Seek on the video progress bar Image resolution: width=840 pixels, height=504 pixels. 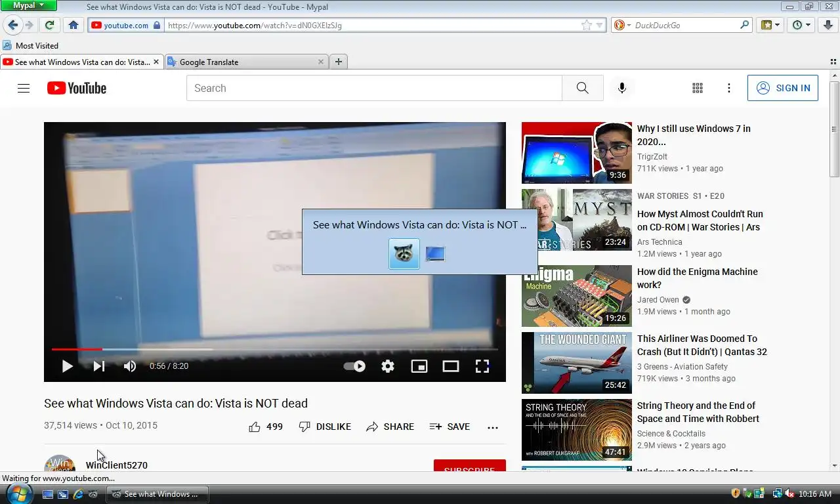[275, 349]
